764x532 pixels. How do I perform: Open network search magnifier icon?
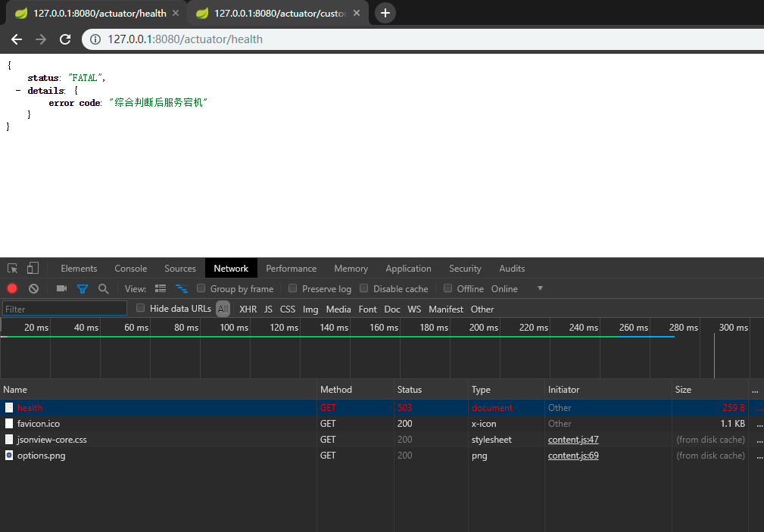click(x=104, y=288)
